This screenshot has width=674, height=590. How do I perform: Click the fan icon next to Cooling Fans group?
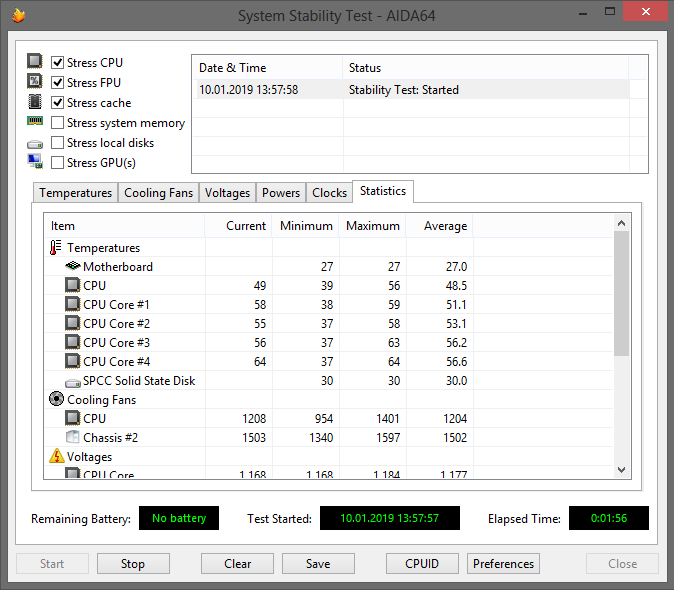point(56,399)
